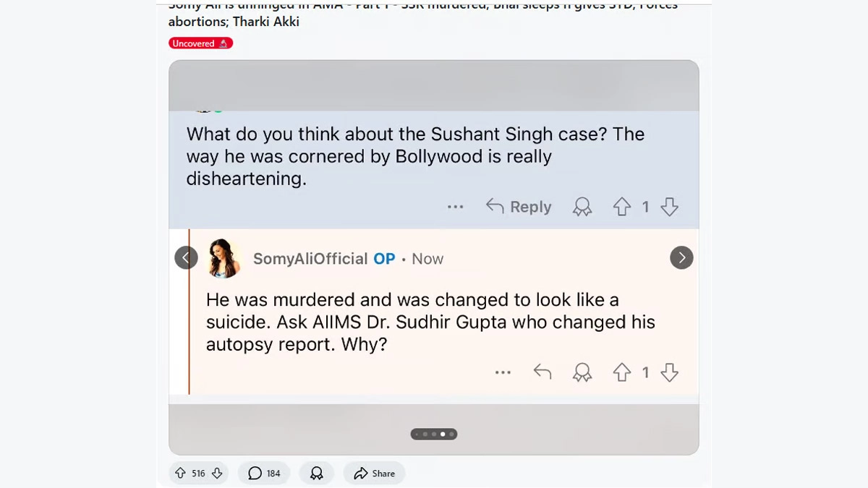The width and height of the screenshot is (868, 488).
Task: Downvote the Sushant Singh question comment
Action: click(x=670, y=207)
